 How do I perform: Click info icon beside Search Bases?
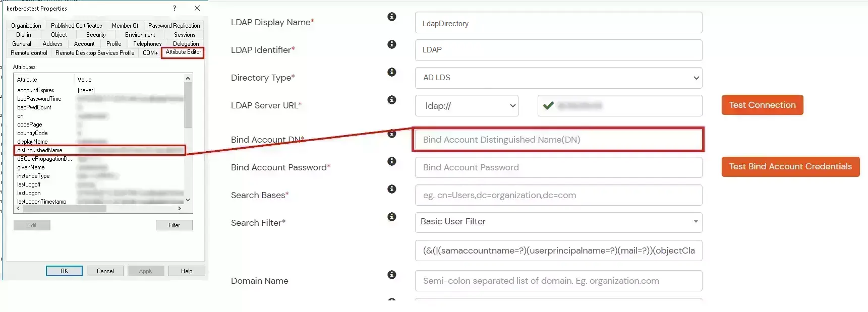point(391,189)
